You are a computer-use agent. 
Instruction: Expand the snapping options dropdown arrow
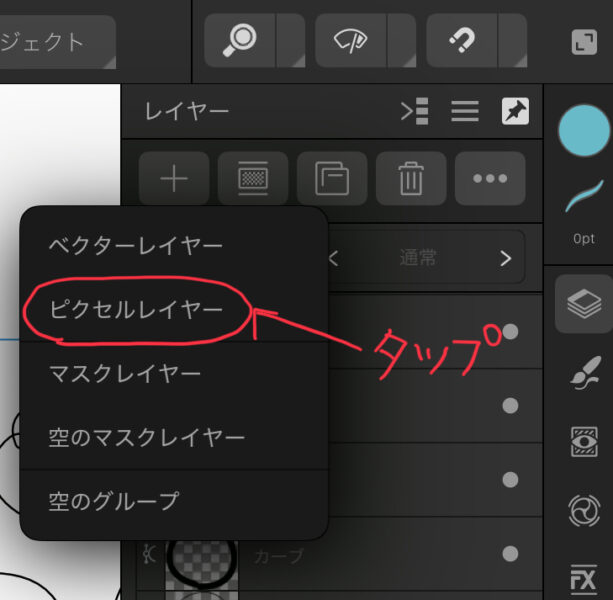pos(512,41)
